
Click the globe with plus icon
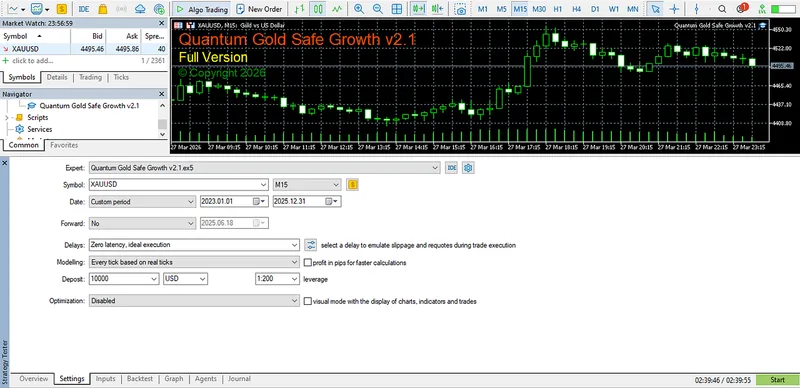pos(159,9)
